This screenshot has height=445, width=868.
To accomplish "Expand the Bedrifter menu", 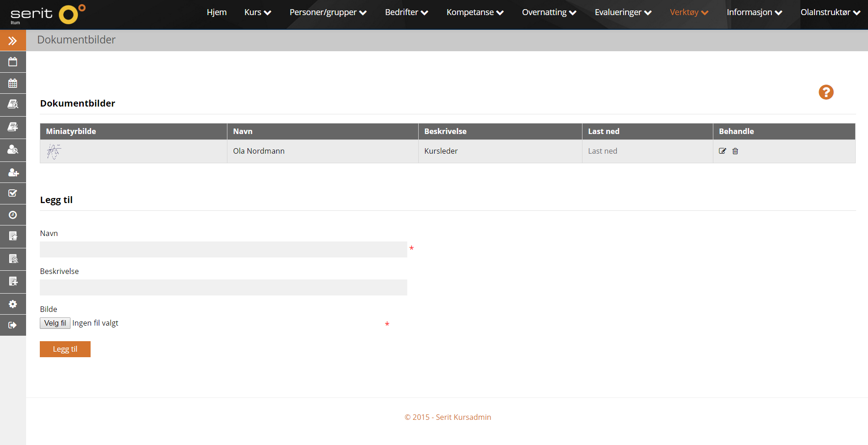I will 406,12.
